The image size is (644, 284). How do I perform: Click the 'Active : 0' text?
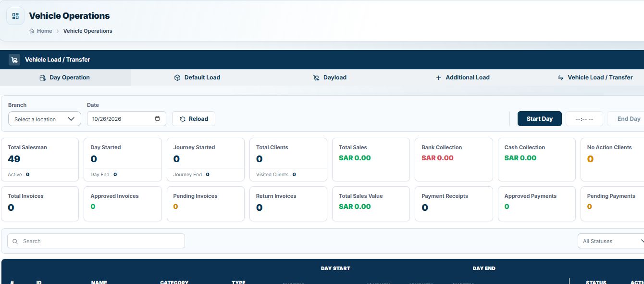click(18, 175)
